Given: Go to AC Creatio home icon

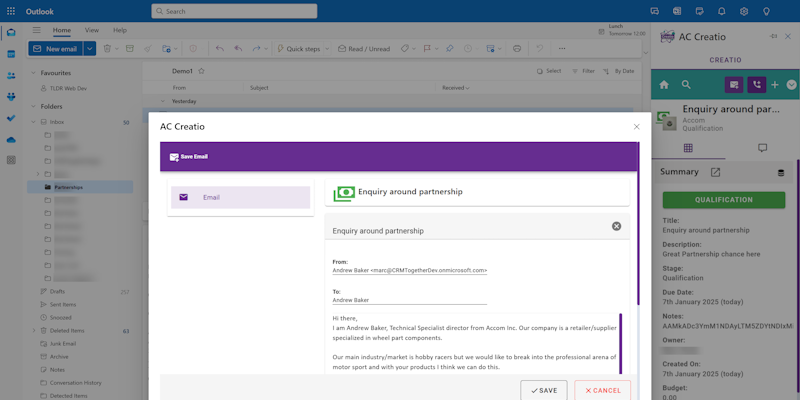Looking at the screenshot, I should (664, 85).
